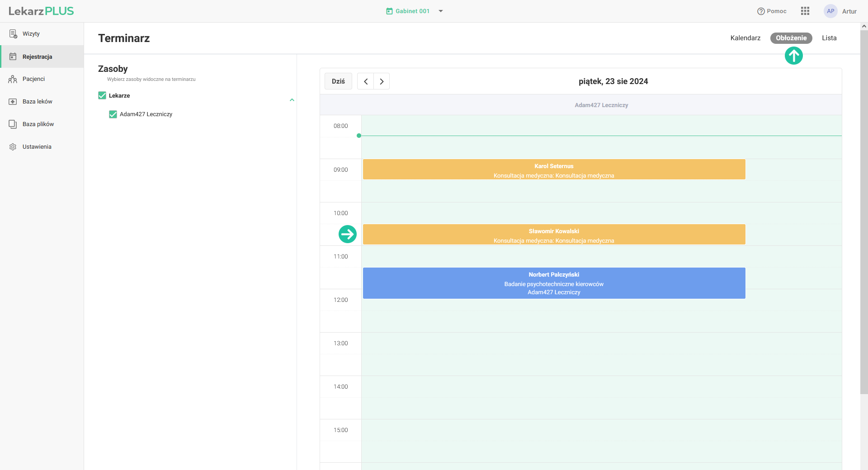Open the Wizyty section icon
868x470 pixels.
point(13,34)
